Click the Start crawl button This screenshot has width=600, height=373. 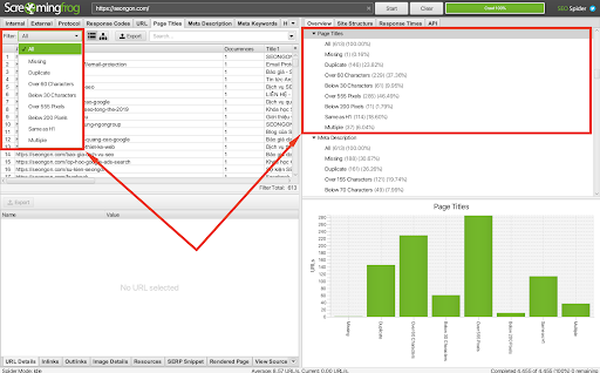pyautogui.click(x=391, y=8)
